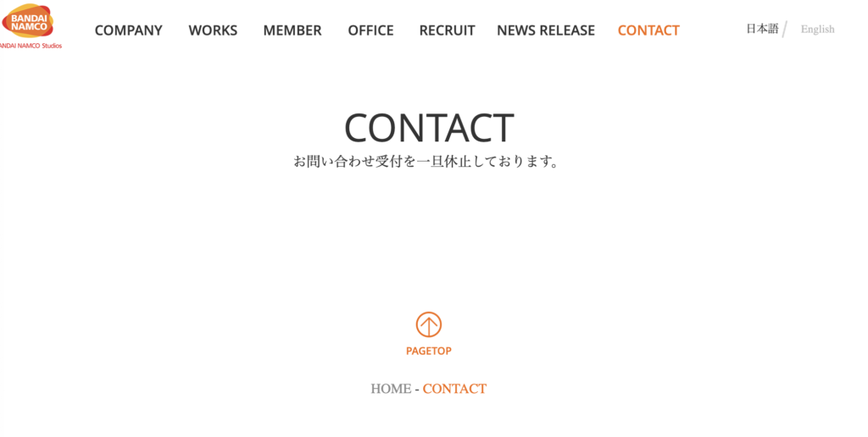
Task: Select OFFICE in the navigation bar
Action: pyautogui.click(x=371, y=30)
